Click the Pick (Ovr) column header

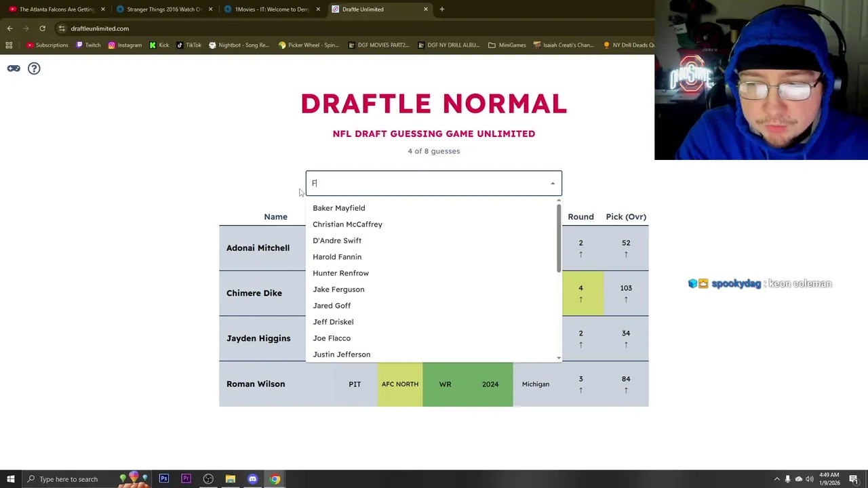pos(626,217)
